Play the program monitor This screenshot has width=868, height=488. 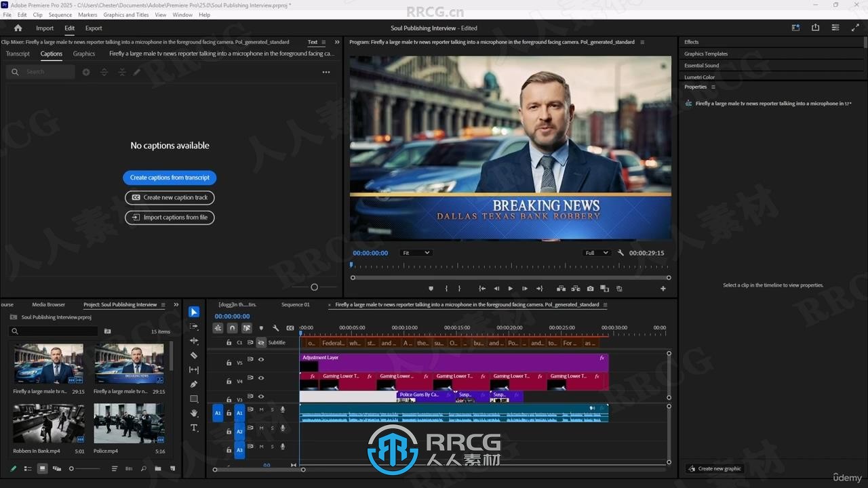tap(511, 289)
